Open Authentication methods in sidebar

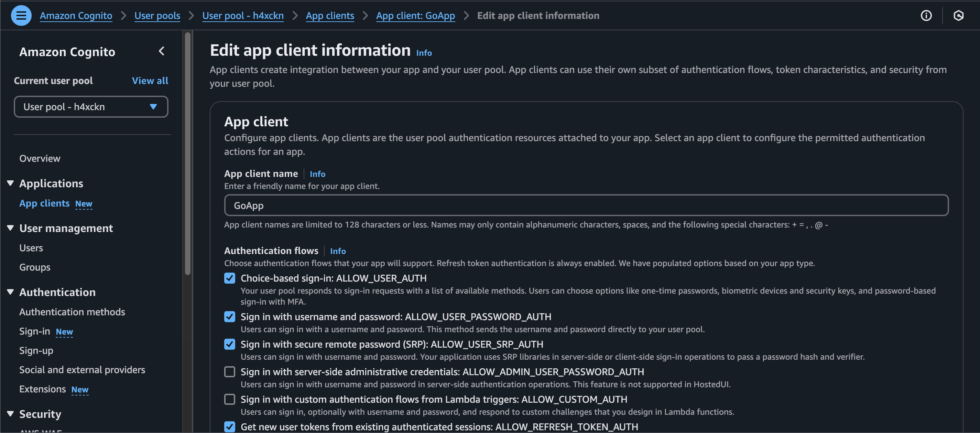coord(72,312)
